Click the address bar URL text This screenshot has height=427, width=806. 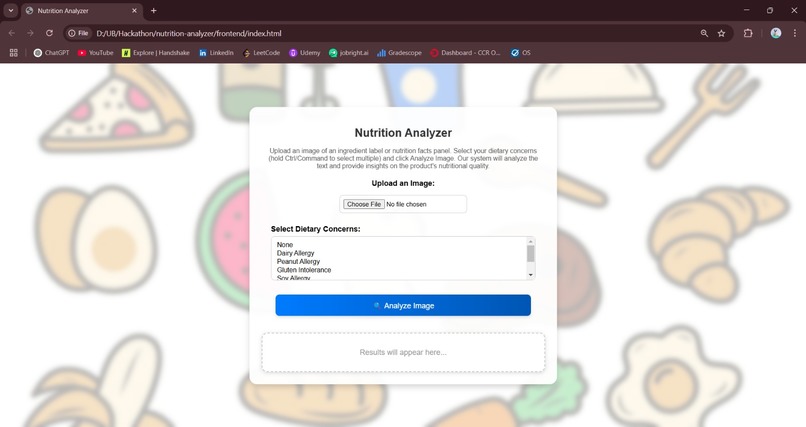click(189, 33)
